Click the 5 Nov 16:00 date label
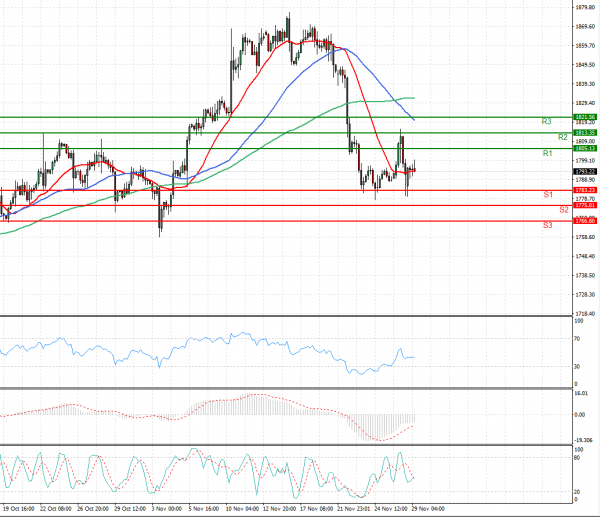This screenshot has height=517, width=600. point(204,509)
